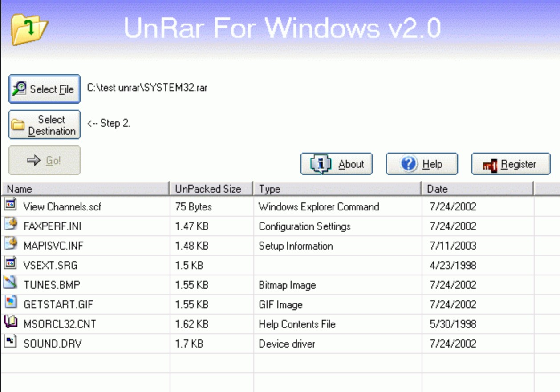Open the Select Destination dialog

[x=45, y=125]
